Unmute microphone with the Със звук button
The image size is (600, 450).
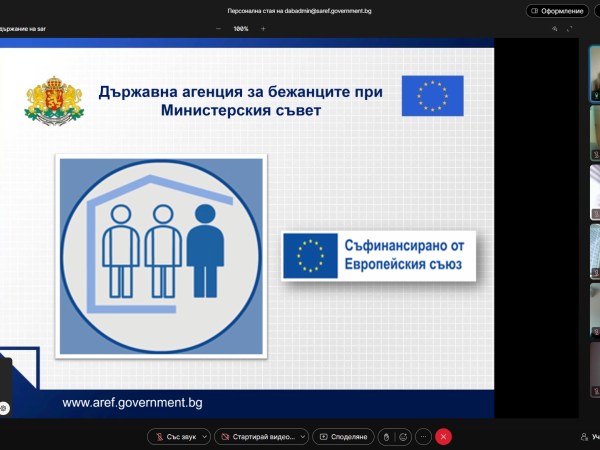pyautogui.click(x=176, y=437)
